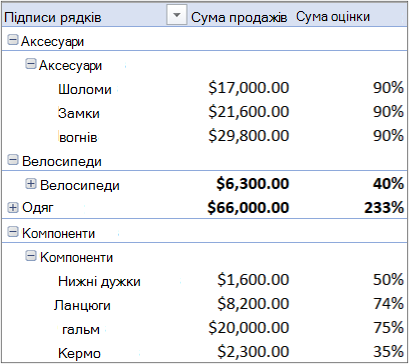Click the 35% rating cell
Screen dimensions: 409x364
(x=388, y=352)
